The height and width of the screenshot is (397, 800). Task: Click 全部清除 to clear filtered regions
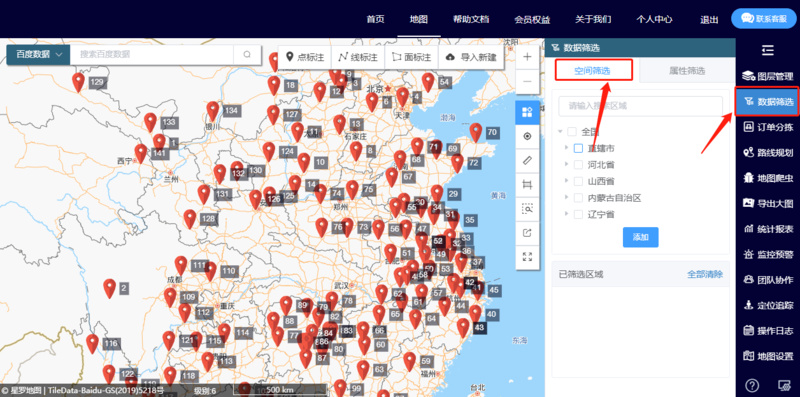click(705, 274)
